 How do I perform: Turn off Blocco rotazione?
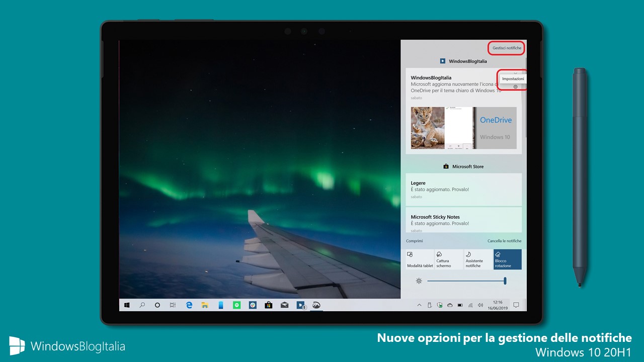tap(508, 259)
